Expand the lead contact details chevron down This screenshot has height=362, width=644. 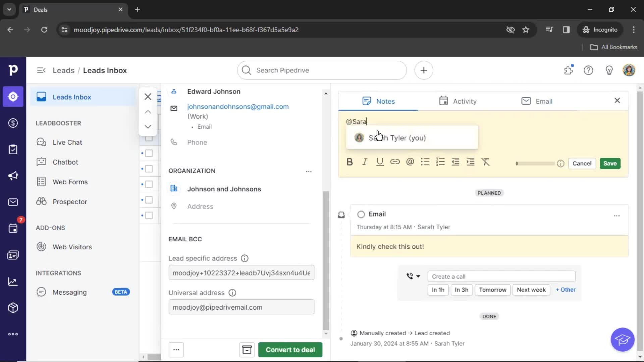[148, 127]
